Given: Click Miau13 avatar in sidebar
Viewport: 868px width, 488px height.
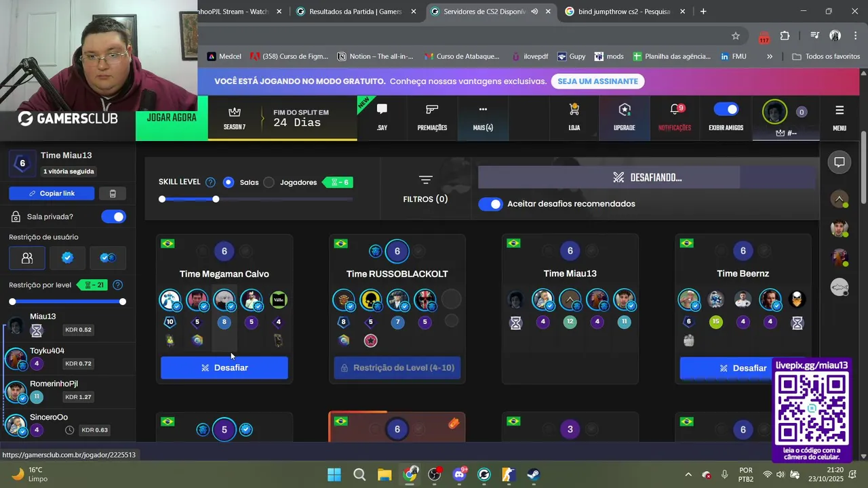Looking at the screenshot, I should tap(16, 324).
